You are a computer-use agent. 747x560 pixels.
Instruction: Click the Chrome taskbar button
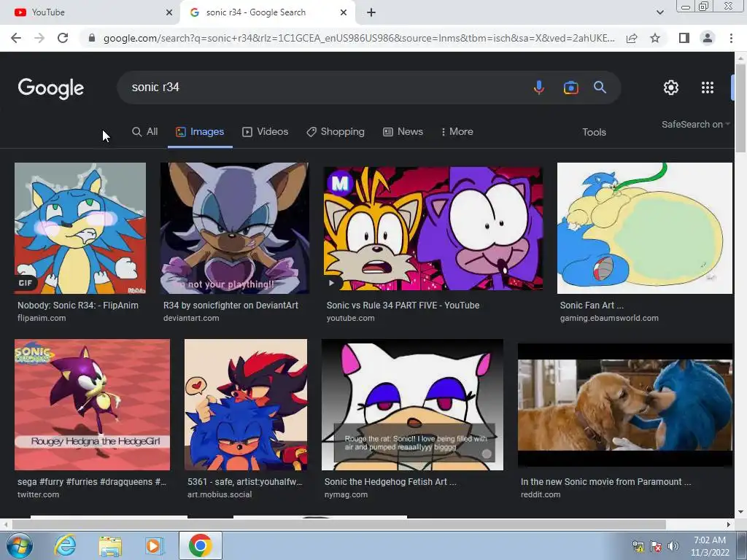tap(200, 545)
